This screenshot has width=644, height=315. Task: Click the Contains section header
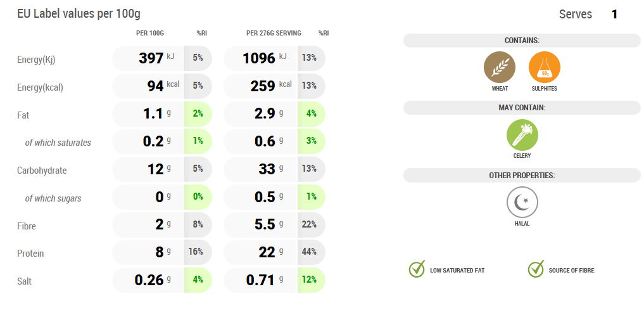522,41
